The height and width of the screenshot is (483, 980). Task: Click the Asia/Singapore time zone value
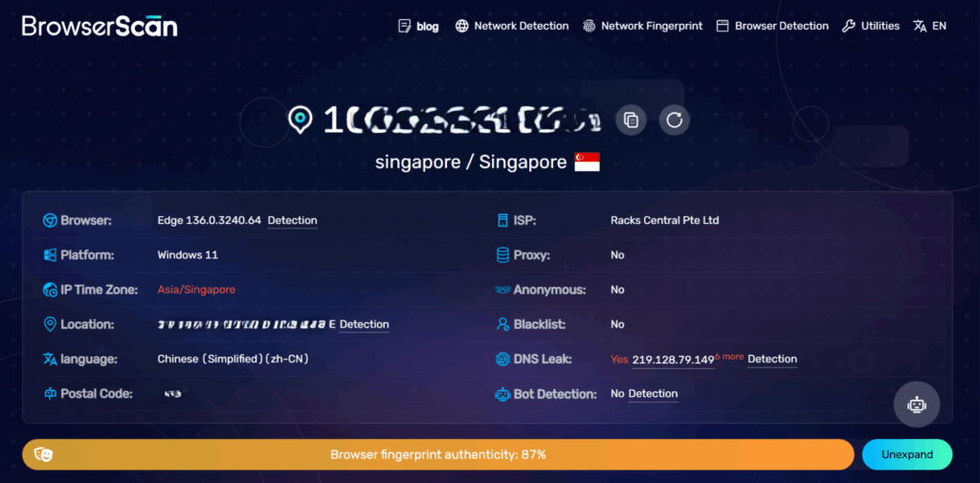[196, 290]
